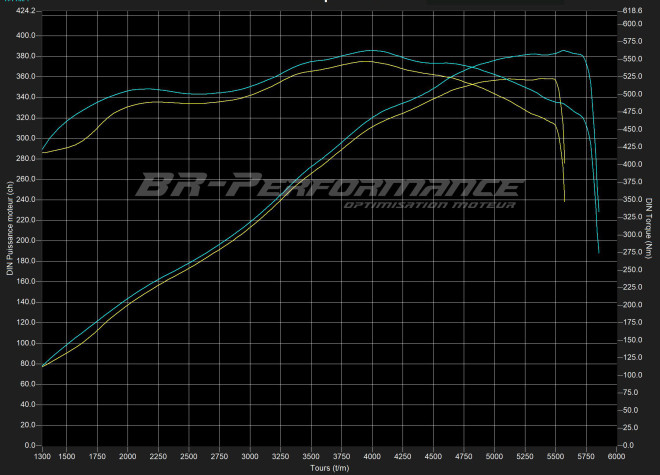Select the 4750 rpm tick label

464,457
